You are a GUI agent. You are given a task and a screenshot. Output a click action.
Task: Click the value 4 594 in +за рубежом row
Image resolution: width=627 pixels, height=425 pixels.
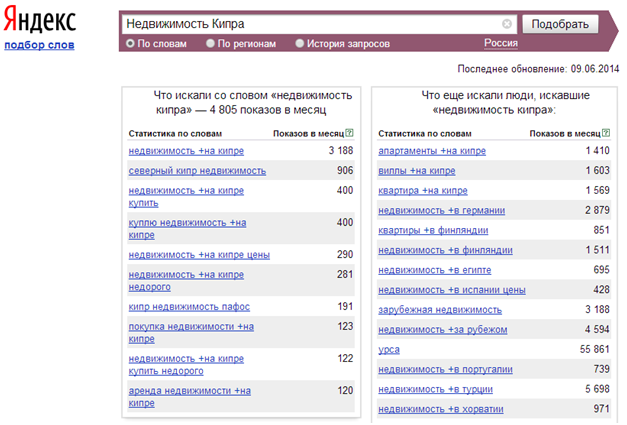click(597, 329)
